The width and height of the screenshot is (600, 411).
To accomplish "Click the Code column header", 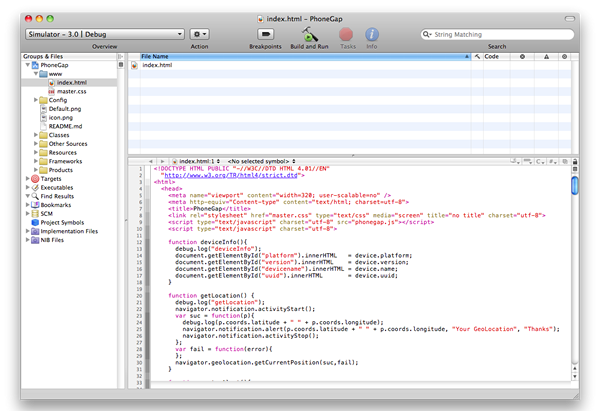I will coord(496,57).
